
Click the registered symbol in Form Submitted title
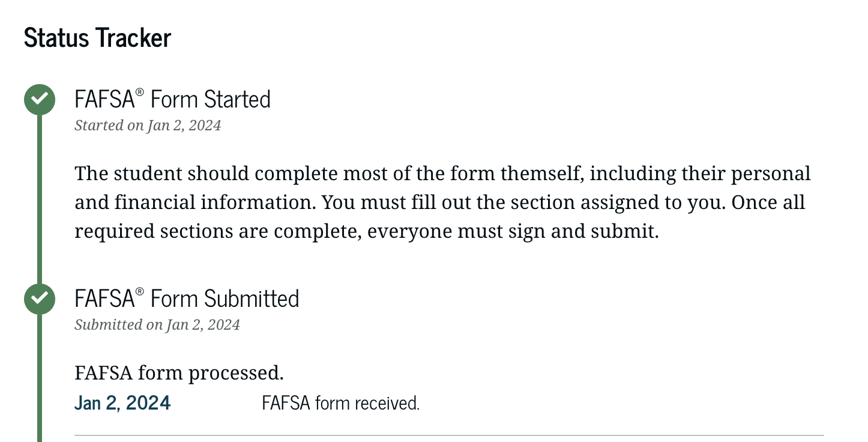tap(140, 291)
